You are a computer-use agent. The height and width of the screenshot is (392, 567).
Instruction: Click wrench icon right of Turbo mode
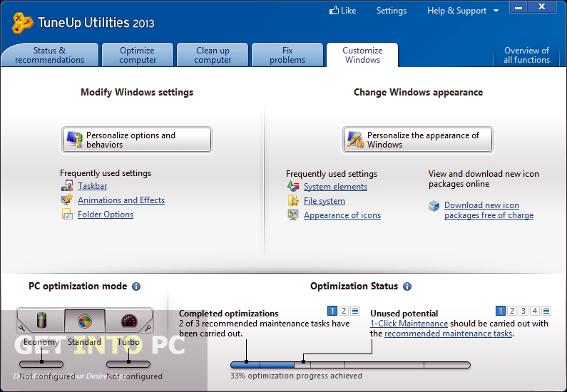(148, 328)
